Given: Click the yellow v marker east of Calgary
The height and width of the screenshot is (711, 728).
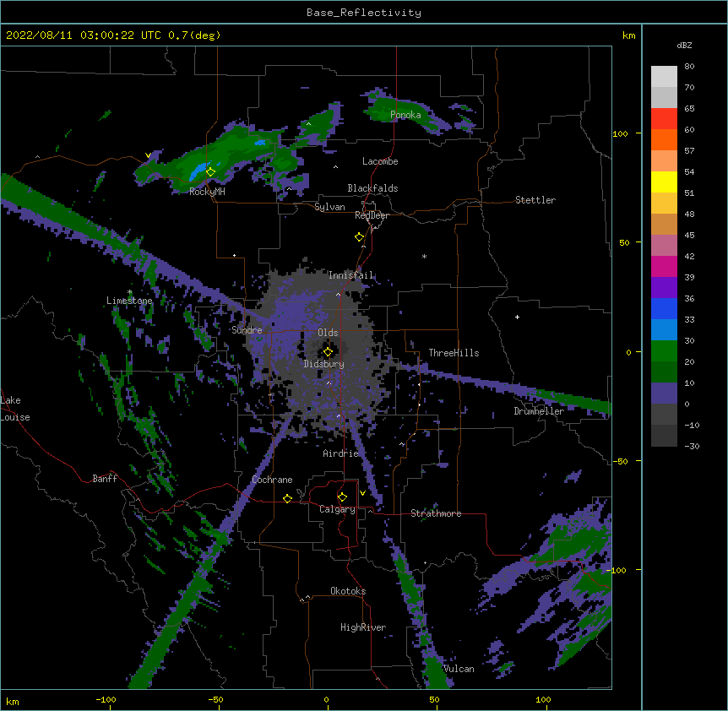Looking at the screenshot, I should 362,493.
